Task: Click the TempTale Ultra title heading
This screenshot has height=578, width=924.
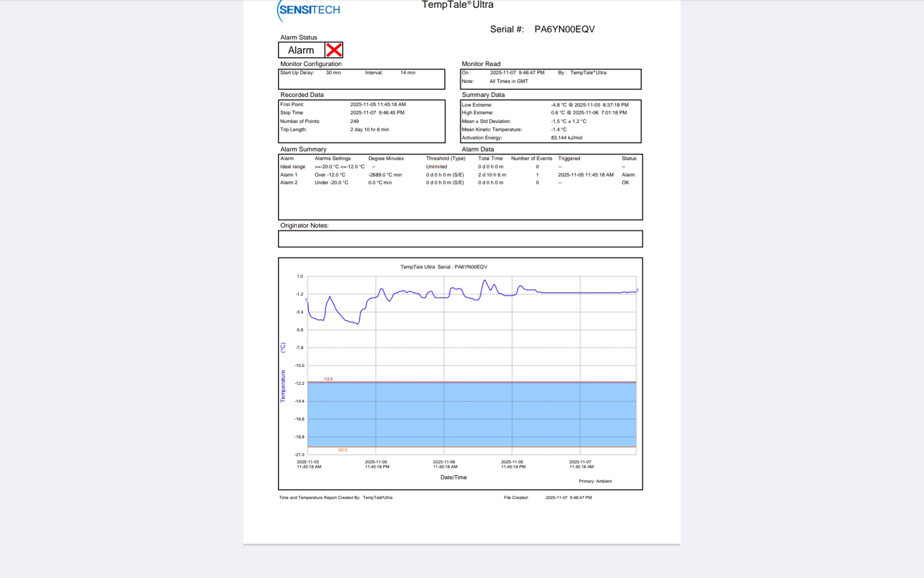Action: coord(457,5)
